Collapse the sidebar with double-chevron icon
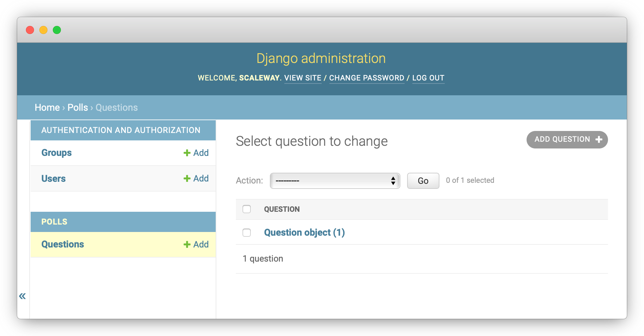 click(23, 296)
